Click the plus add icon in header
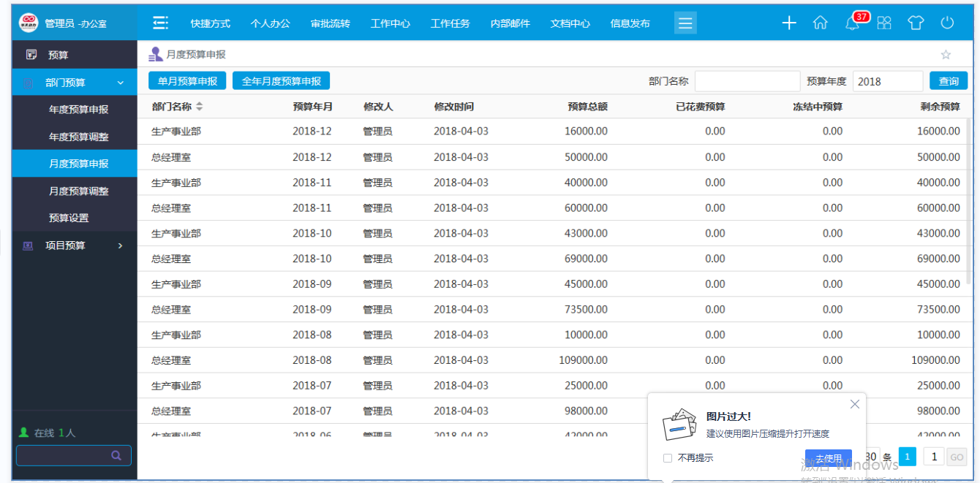The height and width of the screenshot is (483, 980). pos(789,23)
